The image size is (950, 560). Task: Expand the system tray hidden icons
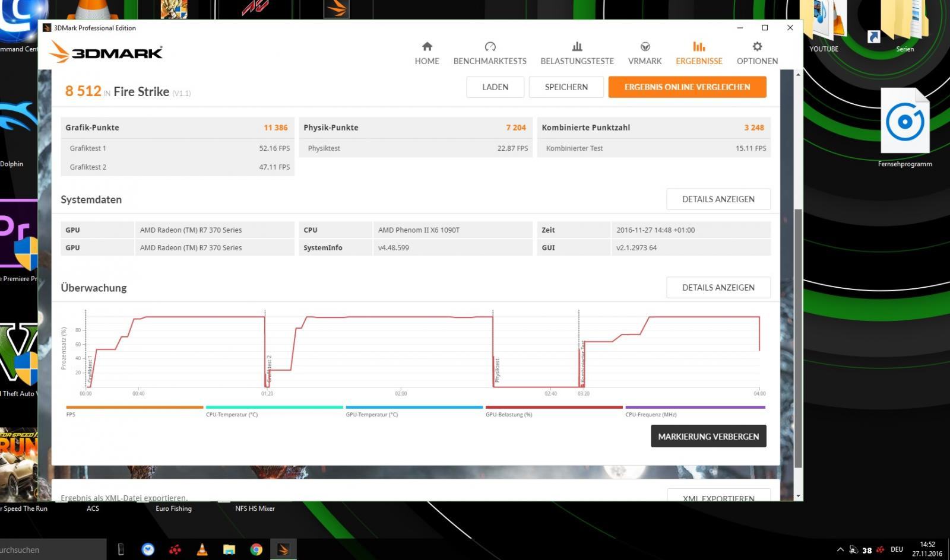click(840, 549)
